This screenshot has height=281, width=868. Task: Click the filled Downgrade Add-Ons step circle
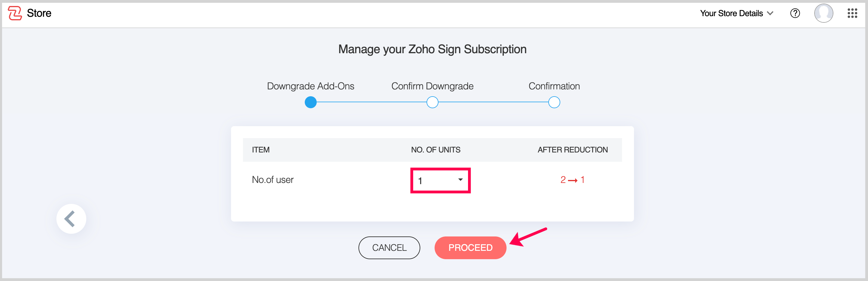[310, 102]
